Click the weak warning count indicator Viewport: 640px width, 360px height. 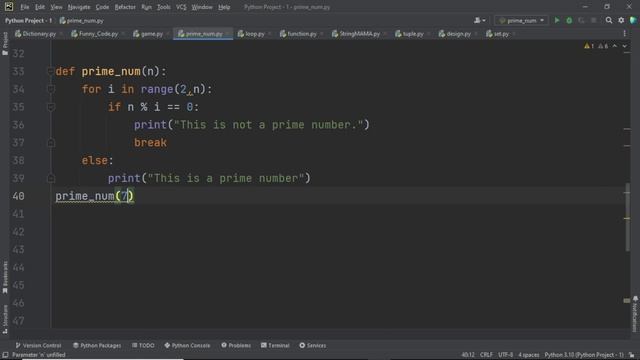click(603, 46)
